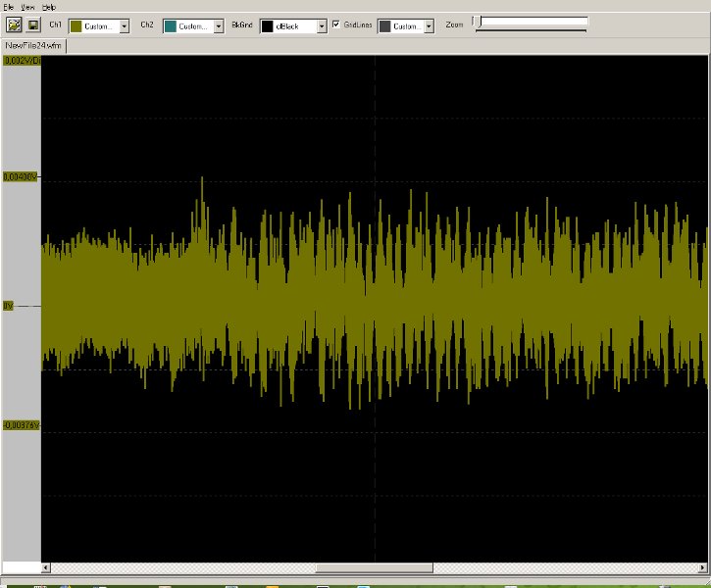Expand the GridLines color dropdown
This screenshot has height=588, width=711.
[429, 26]
